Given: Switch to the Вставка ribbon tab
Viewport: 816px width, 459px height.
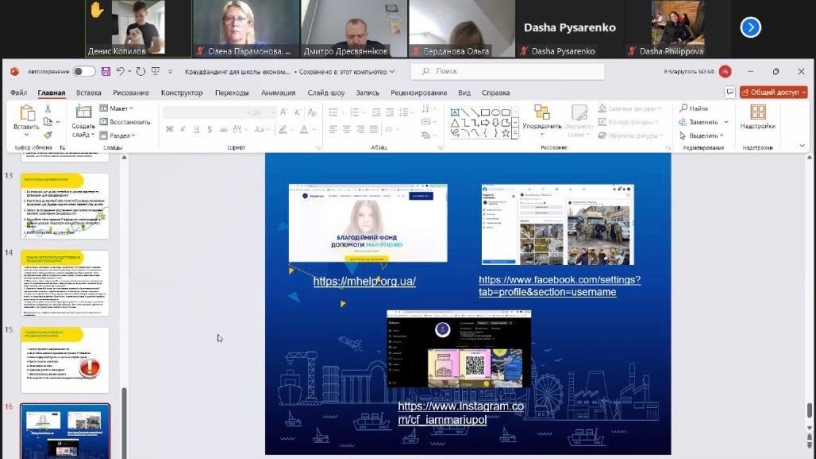Looking at the screenshot, I should pyautogui.click(x=88, y=93).
